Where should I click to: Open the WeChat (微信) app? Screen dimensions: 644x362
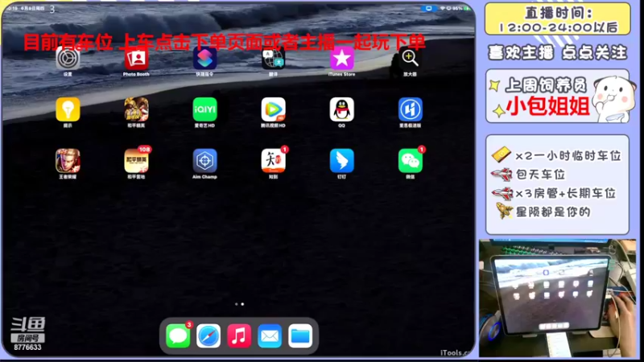[410, 161]
